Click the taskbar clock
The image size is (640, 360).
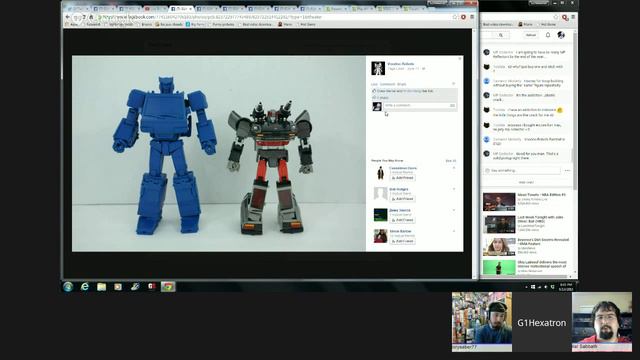pyautogui.click(x=566, y=287)
